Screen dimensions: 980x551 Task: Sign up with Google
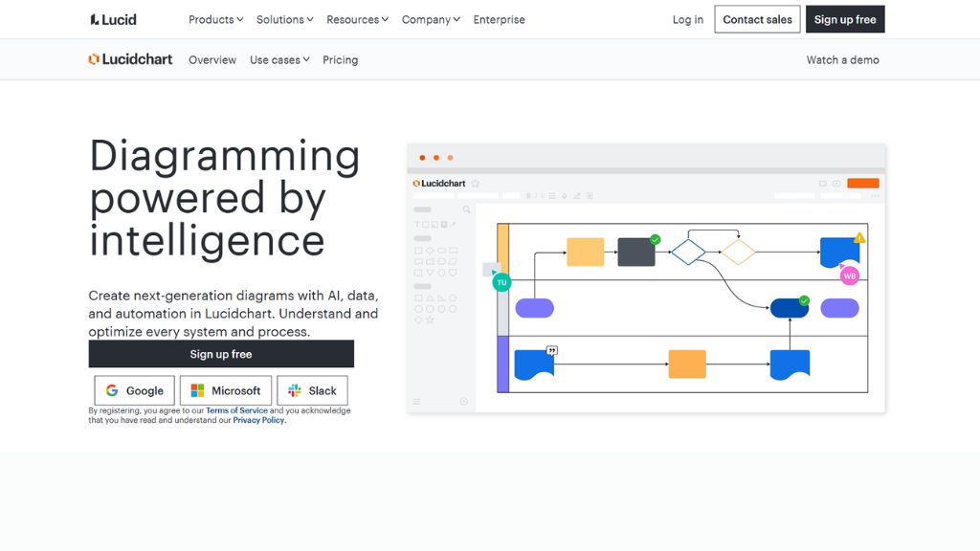point(134,390)
